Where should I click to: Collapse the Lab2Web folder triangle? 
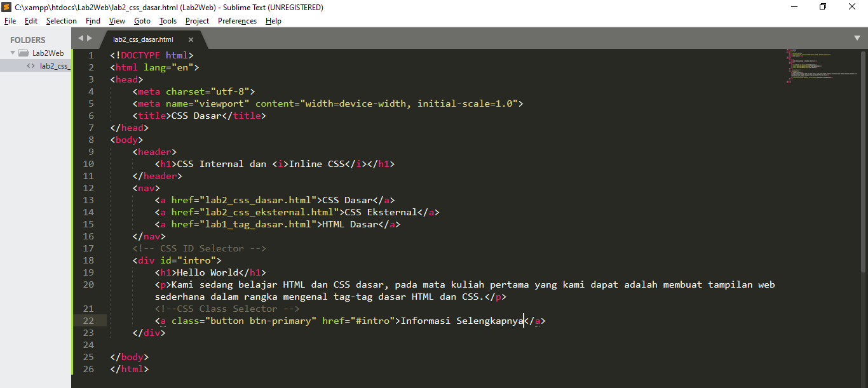coord(13,53)
